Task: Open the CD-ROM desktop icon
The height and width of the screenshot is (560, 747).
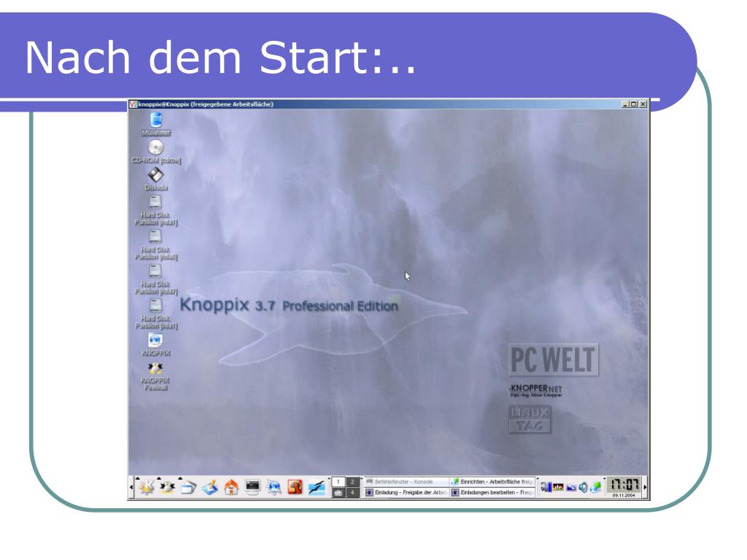Action: click(156, 152)
